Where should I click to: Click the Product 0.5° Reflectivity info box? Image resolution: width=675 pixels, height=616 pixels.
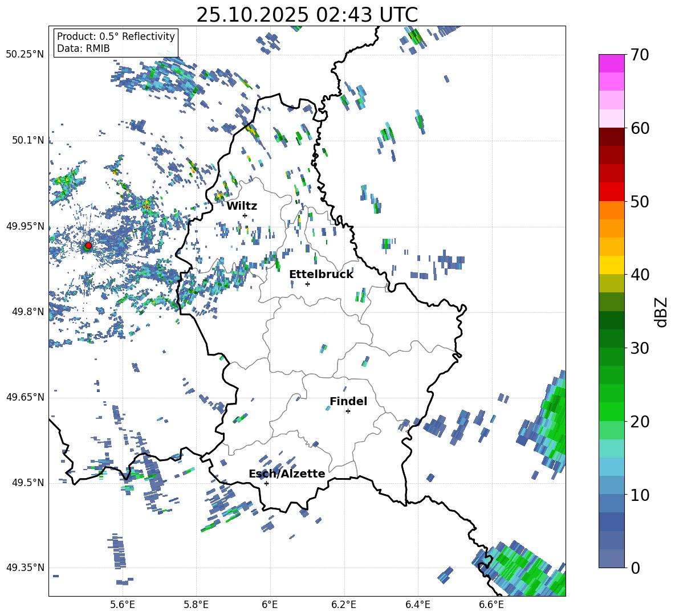pos(116,43)
